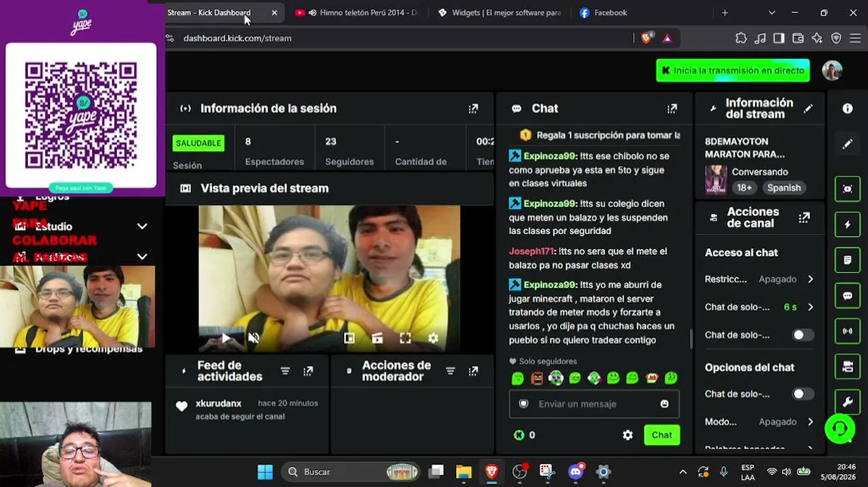Open the info icon in the right sidebar
868x487 pixels.
pyautogui.click(x=848, y=108)
